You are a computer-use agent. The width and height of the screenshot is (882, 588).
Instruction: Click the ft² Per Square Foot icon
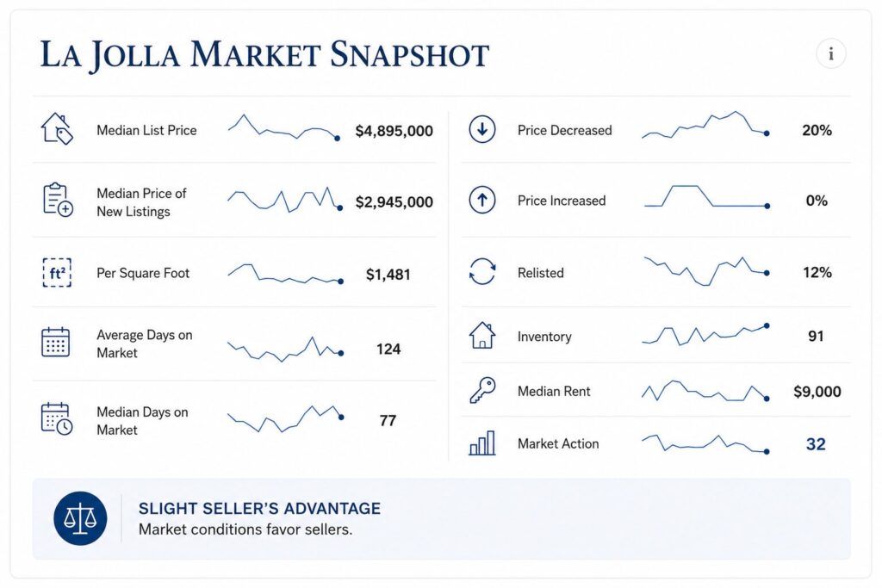click(x=57, y=273)
